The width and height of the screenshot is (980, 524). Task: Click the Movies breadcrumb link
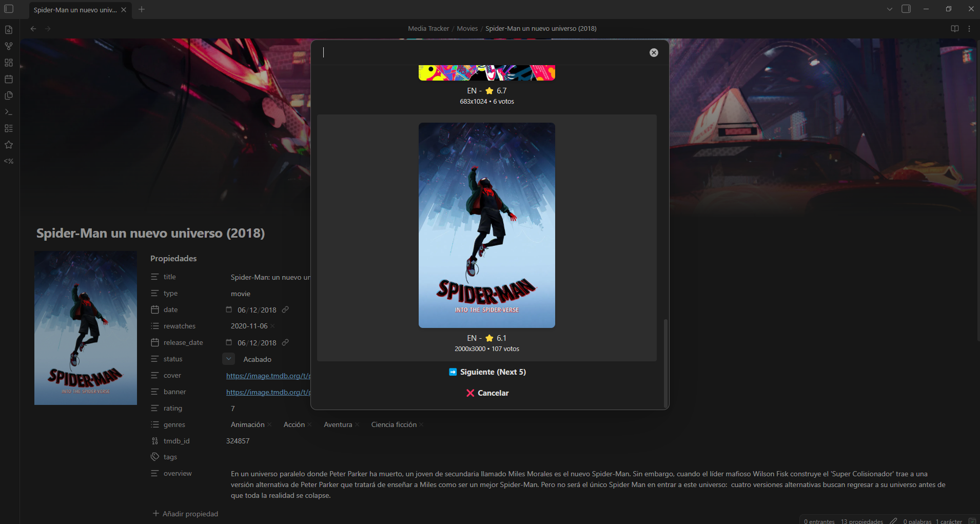[x=467, y=28]
